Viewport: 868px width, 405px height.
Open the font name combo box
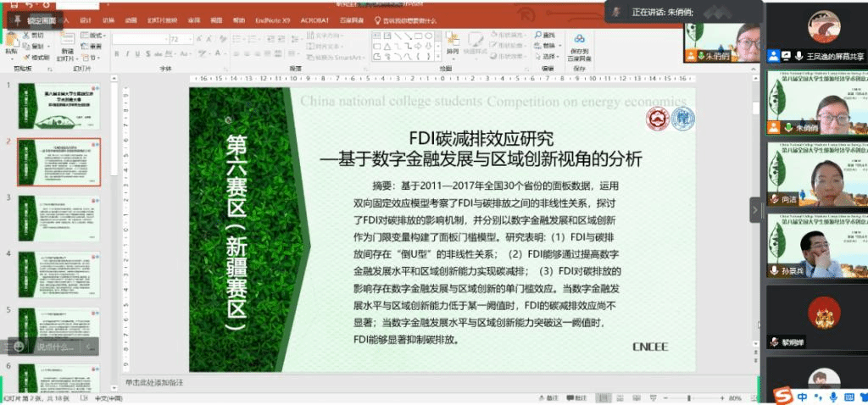pyautogui.click(x=141, y=39)
